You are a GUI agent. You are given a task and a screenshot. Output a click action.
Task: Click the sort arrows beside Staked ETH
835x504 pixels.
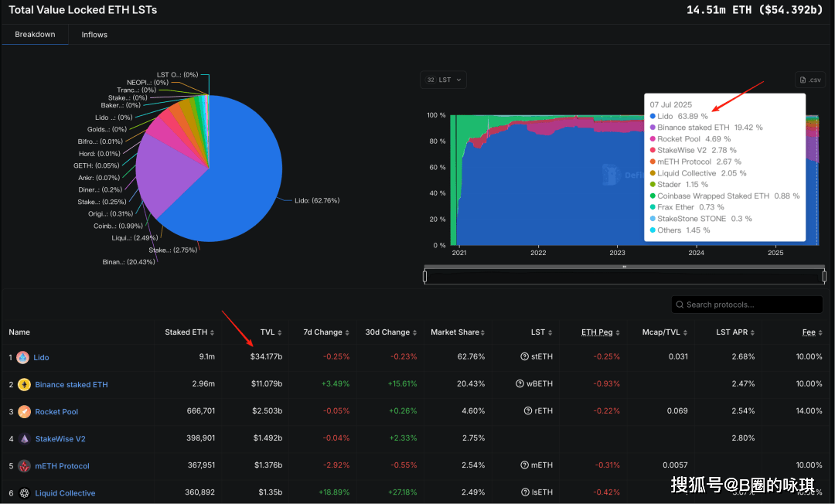coord(212,332)
